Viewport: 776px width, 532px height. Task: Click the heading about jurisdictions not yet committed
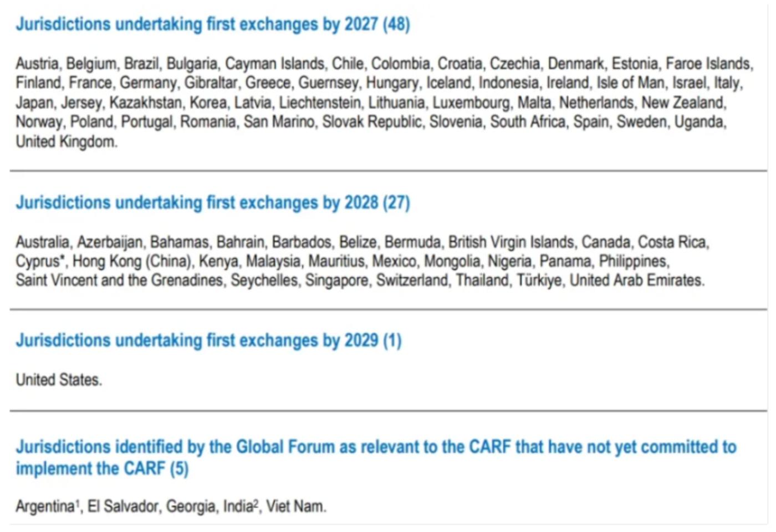pyautogui.click(x=376, y=457)
